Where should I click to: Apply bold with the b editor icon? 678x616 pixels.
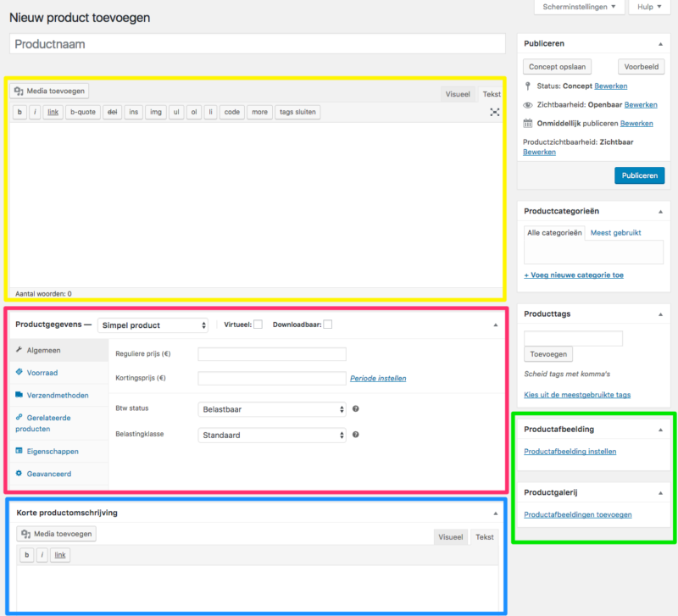click(19, 111)
